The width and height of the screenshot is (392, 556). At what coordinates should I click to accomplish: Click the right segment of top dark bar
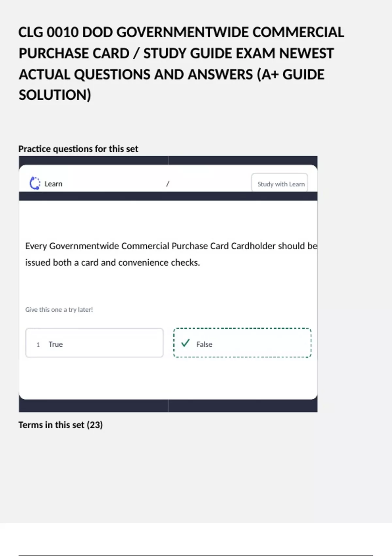pyautogui.click(x=243, y=160)
